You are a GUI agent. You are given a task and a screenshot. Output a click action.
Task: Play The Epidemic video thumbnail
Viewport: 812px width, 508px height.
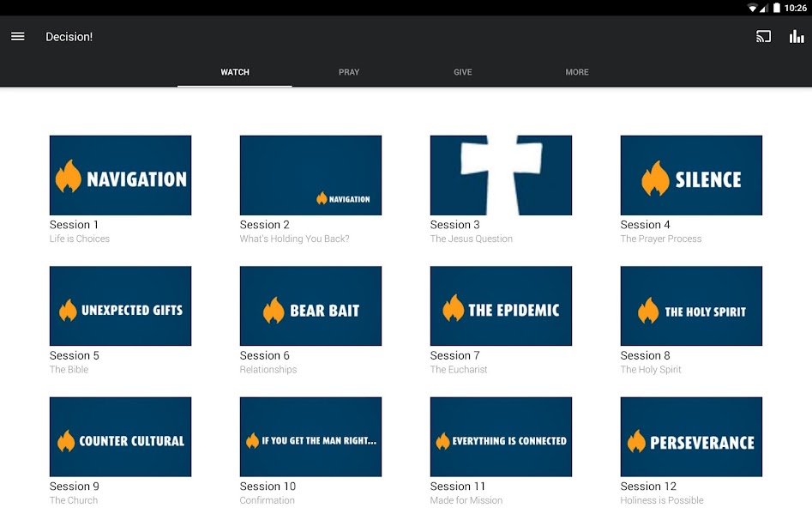click(501, 306)
